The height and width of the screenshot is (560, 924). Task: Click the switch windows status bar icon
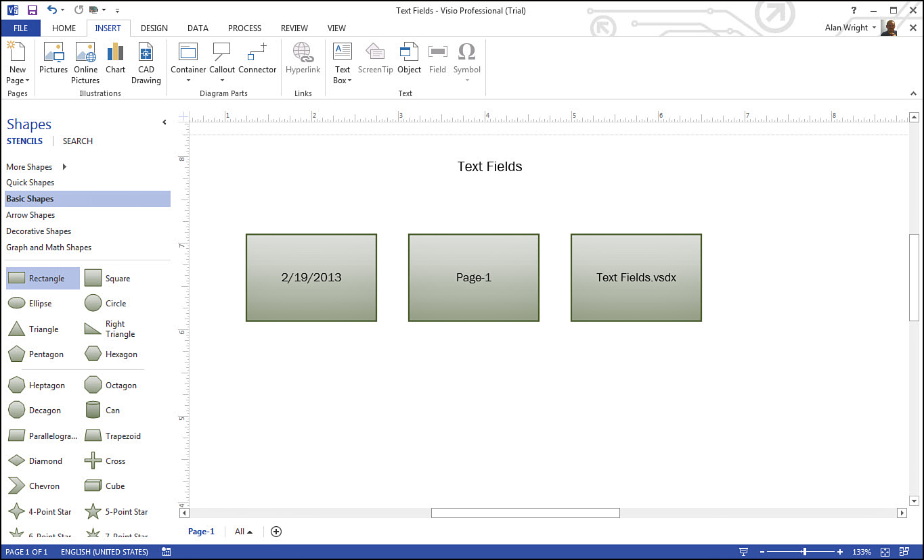[x=904, y=552]
